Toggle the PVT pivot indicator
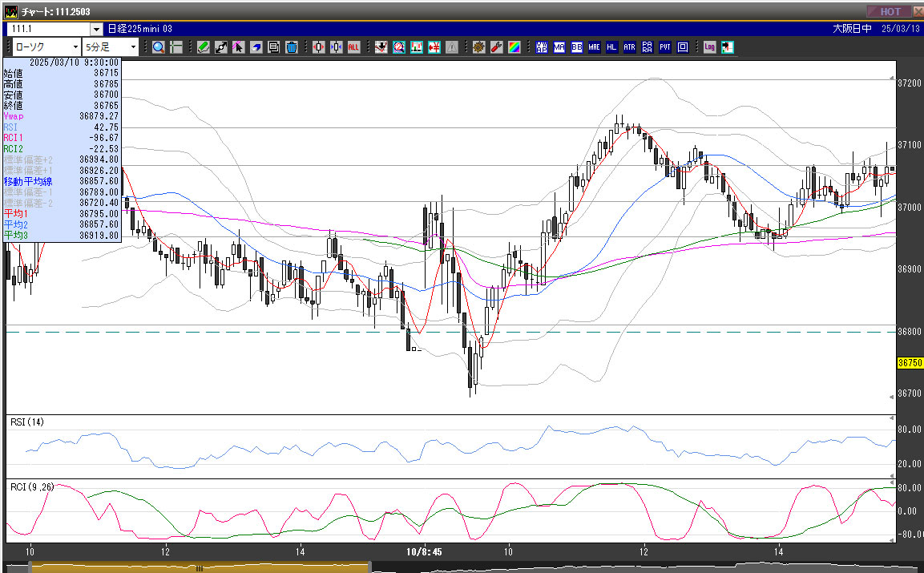 point(664,47)
